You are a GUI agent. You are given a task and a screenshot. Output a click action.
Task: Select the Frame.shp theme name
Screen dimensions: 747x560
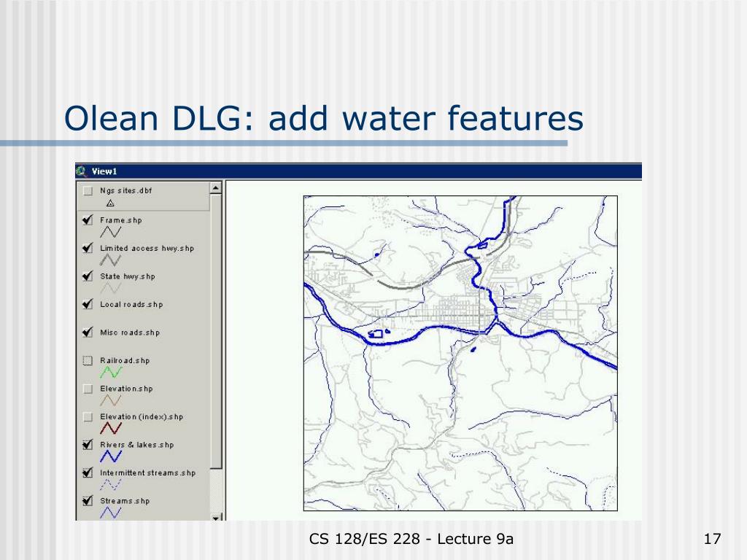click(x=120, y=220)
